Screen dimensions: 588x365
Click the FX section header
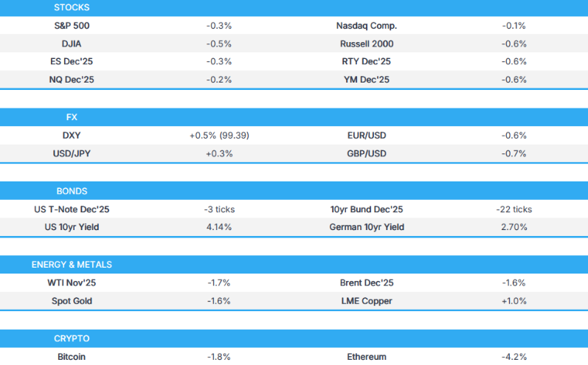(72, 117)
